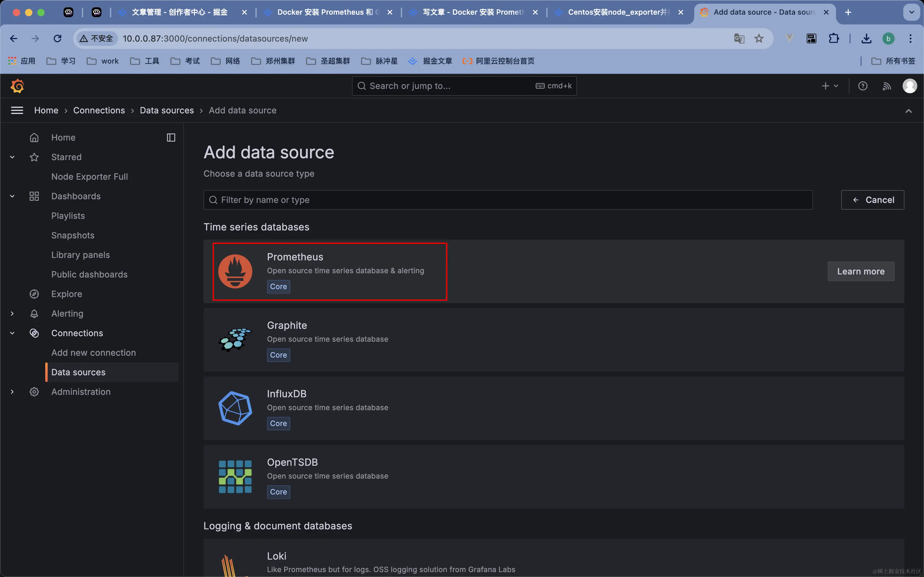Collapse the Starred section chevron
The height and width of the screenshot is (577, 924).
pyautogui.click(x=12, y=157)
